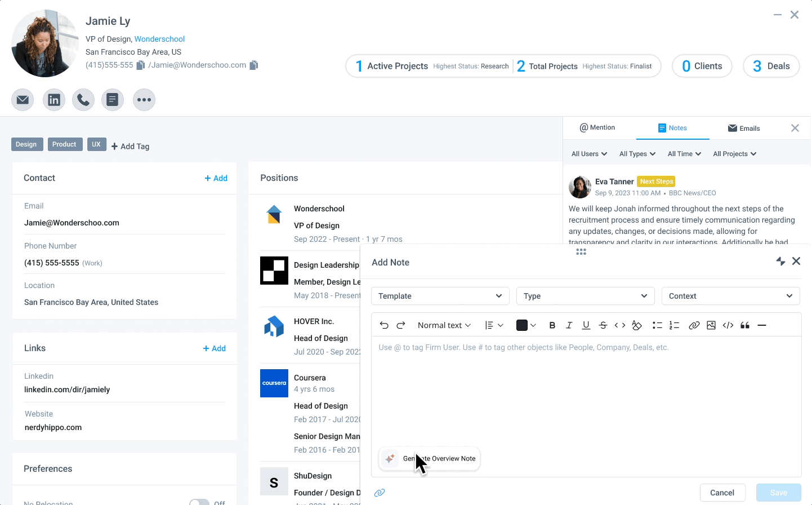This screenshot has height=505, width=812.
Task: Click Add in Links section
Action: pyautogui.click(x=214, y=348)
